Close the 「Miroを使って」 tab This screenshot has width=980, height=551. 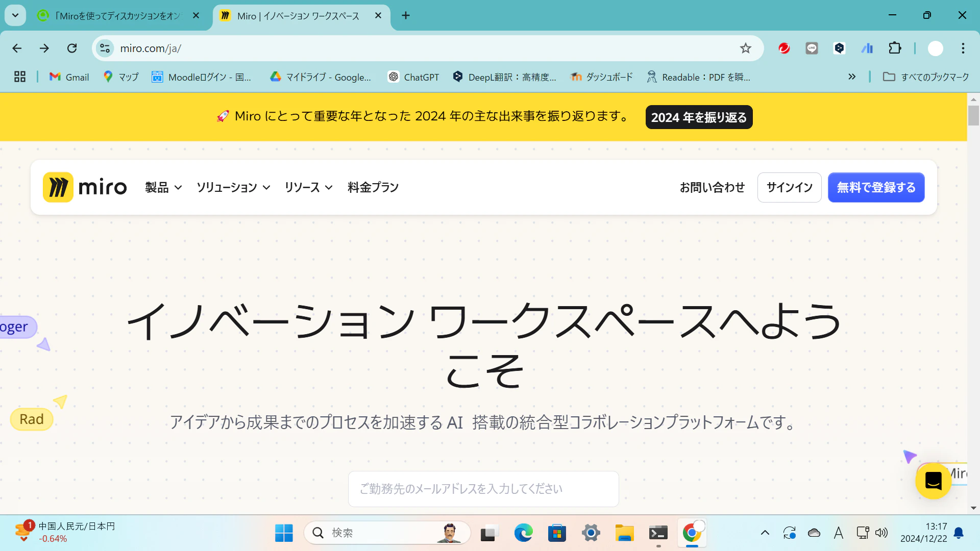click(x=196, y=16)
